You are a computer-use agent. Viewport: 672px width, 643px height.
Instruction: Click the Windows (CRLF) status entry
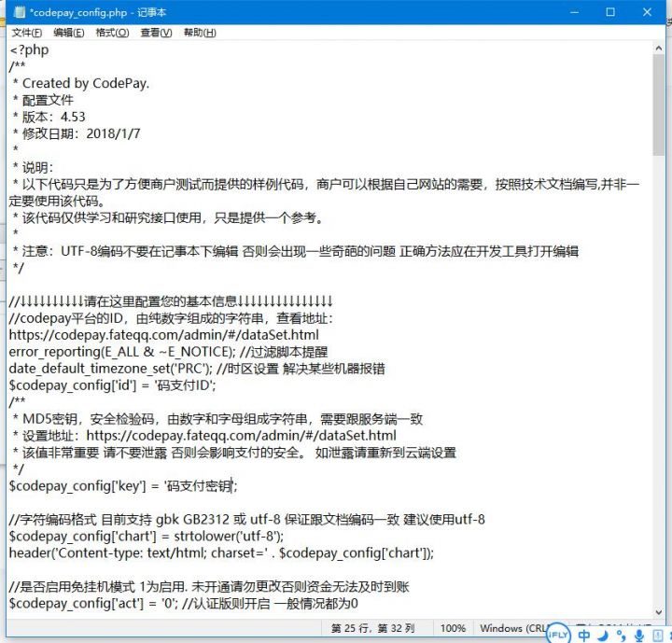coord(513,628)
